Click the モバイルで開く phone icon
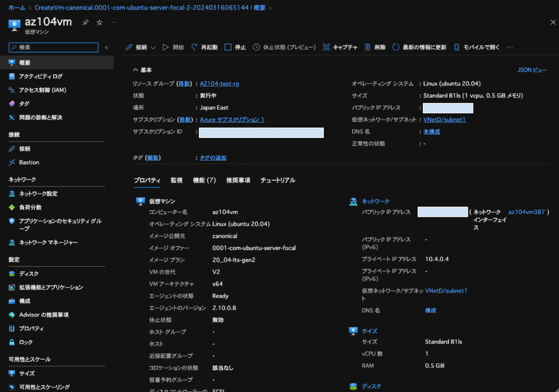The width and height of the screenshot is (559, 392). click(456, 47)
